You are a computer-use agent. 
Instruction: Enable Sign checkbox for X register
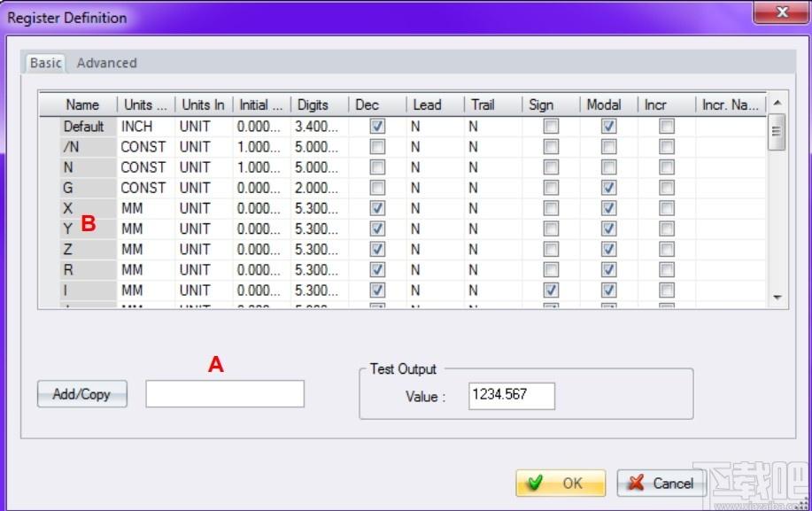[551, 208]
